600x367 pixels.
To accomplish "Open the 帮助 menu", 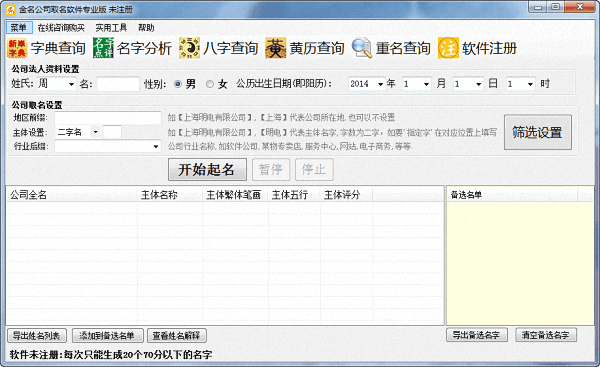I will tap(146, 28).
